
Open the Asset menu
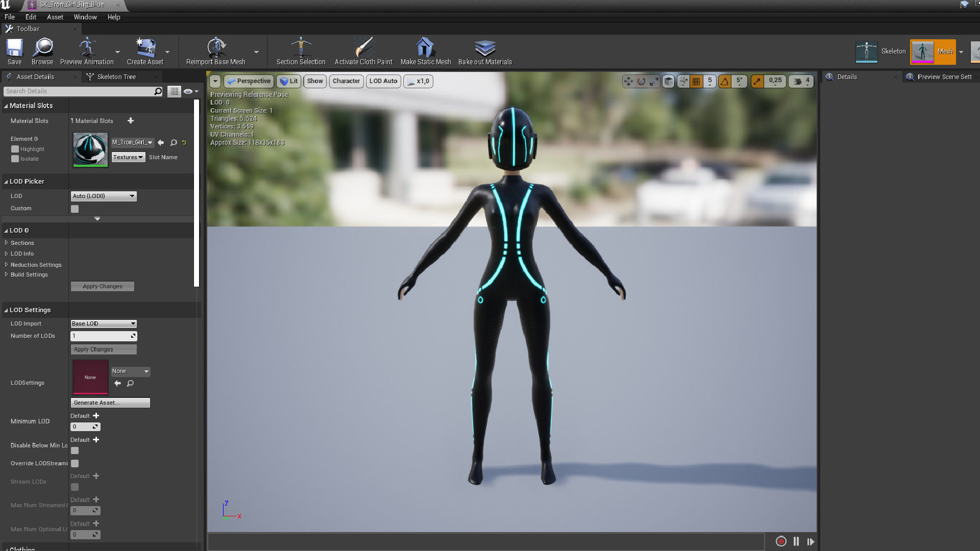[55, 17]
